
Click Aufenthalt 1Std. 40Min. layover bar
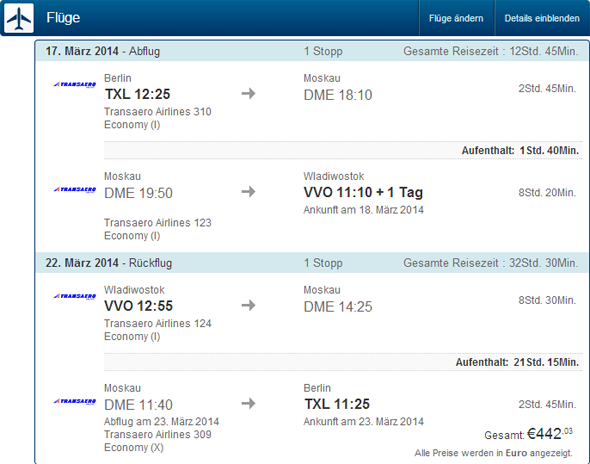[343, 151]
